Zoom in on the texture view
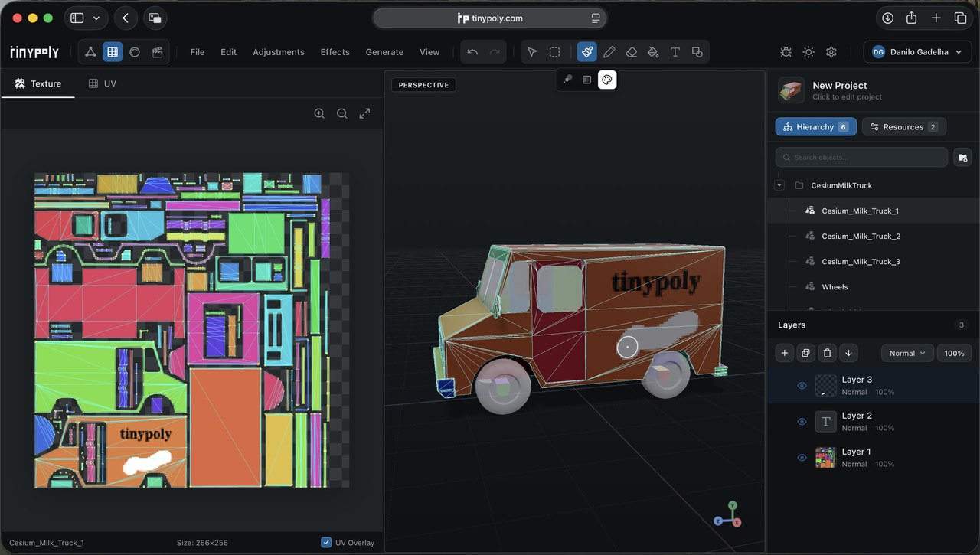Image resolution: width=980 pixels, height=555 pixels. click(x=319, y=113)
